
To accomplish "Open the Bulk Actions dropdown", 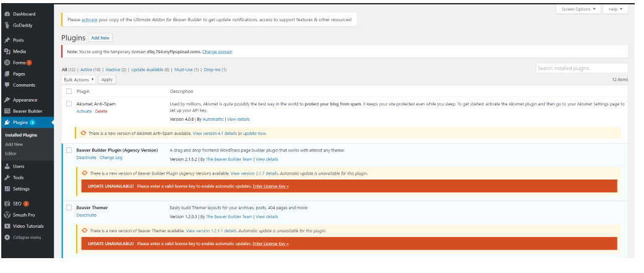I will click(x=79, y=80).
